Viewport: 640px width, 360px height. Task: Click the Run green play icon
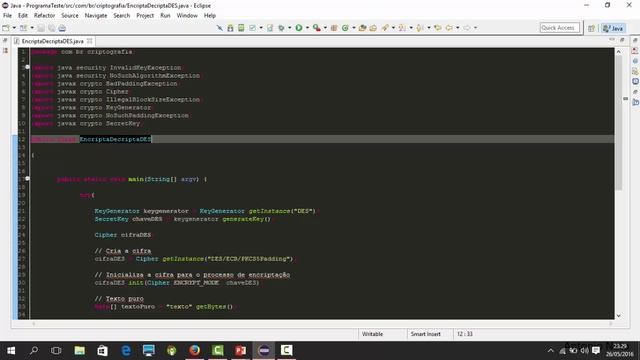[x=299, y=28]
